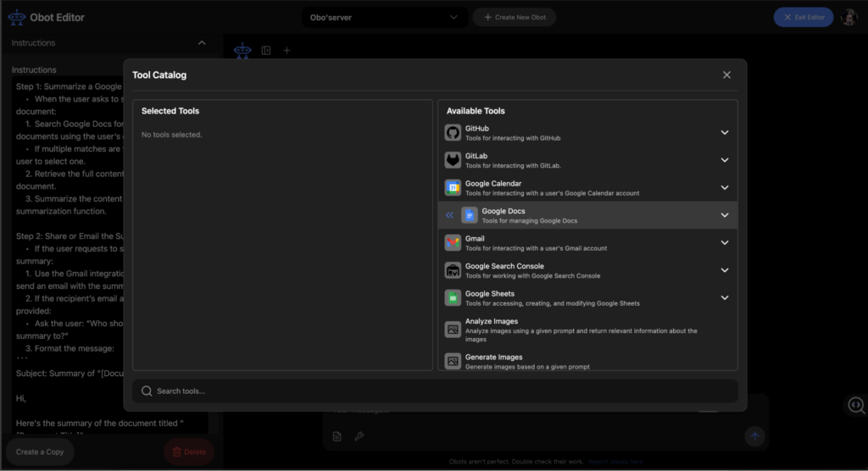Click the search magnifier icon

click(x=147, y=391)
